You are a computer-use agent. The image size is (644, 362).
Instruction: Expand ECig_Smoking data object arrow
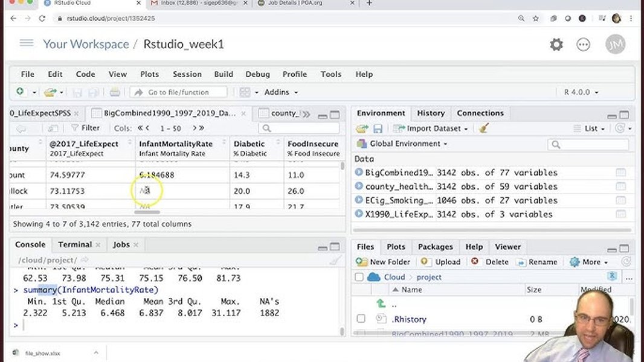(x=359, y=200)
